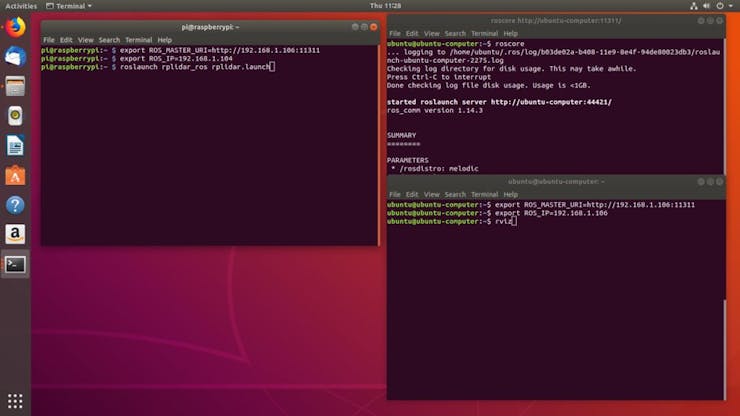Open Help menu in raspberrypi terminal
Image resolution: width=740 pixels, height=416 pixels.
(x=165, y=40)
